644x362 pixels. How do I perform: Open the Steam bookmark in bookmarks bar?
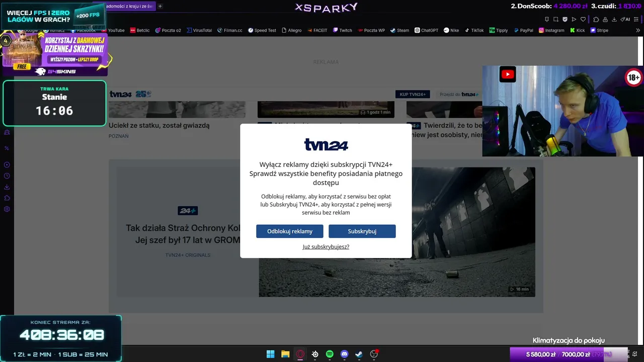point(400,30)
